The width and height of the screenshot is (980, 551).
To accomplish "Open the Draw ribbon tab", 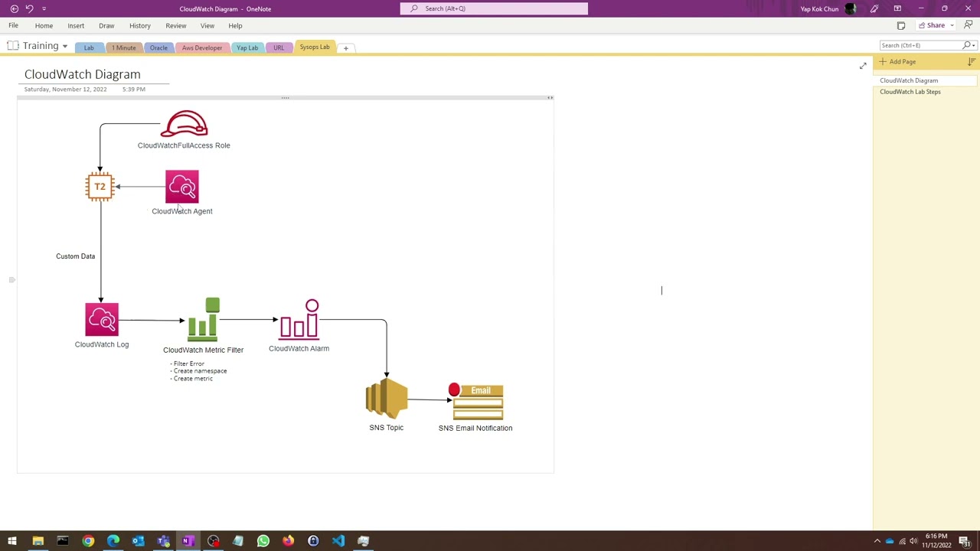I will (106, 25).
